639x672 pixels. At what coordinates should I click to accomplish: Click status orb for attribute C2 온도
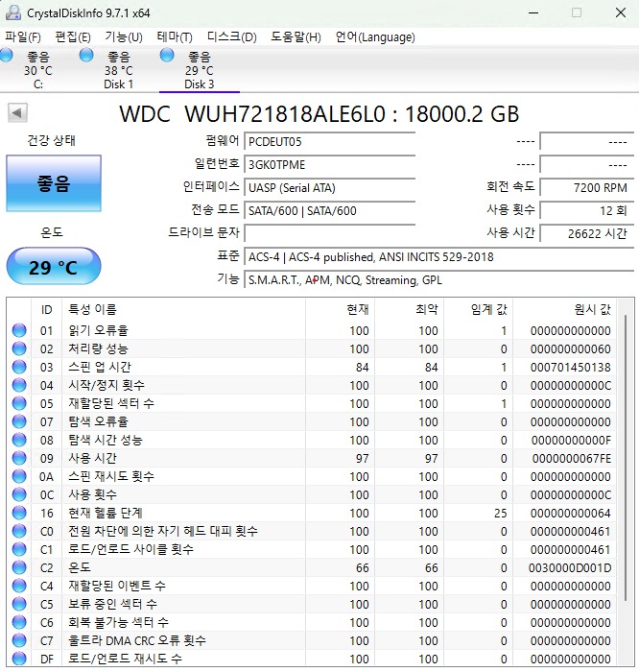(x=19, y=567)
